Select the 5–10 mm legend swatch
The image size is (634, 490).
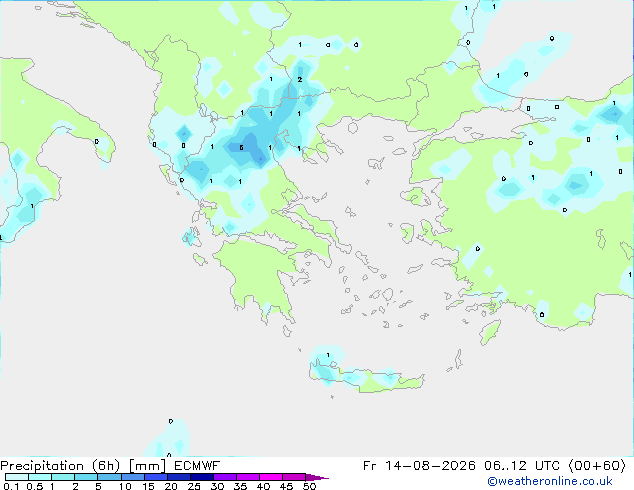pyautogui.click(x=109, y=477)
